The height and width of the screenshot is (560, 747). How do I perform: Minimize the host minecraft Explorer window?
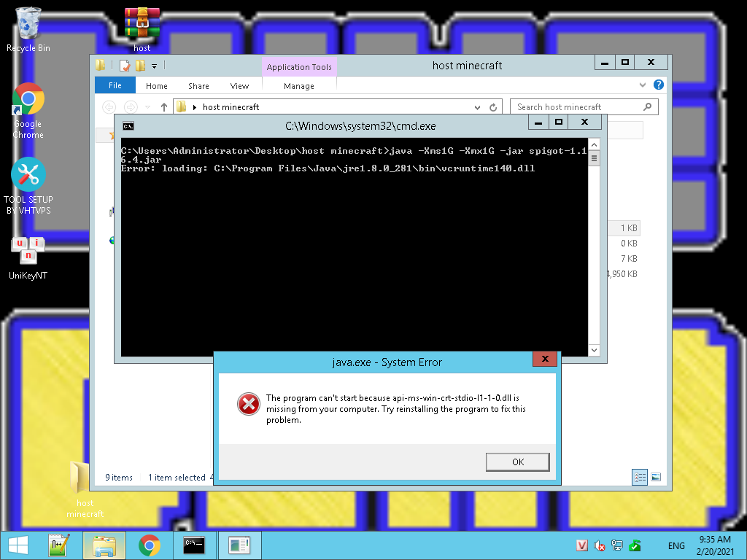pos(605,63)
